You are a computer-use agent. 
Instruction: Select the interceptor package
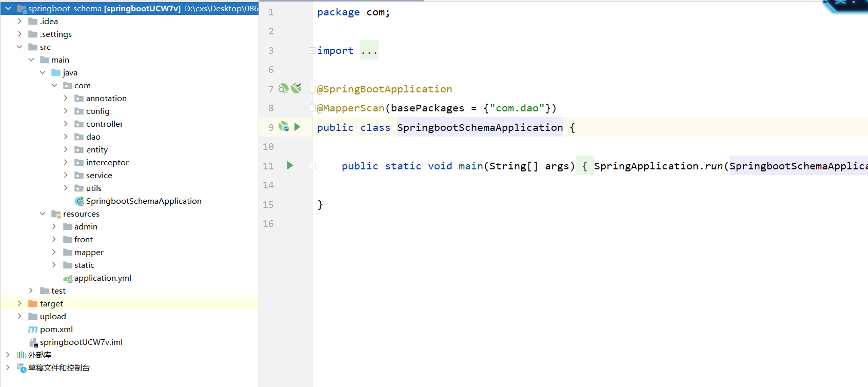point(107,163)
